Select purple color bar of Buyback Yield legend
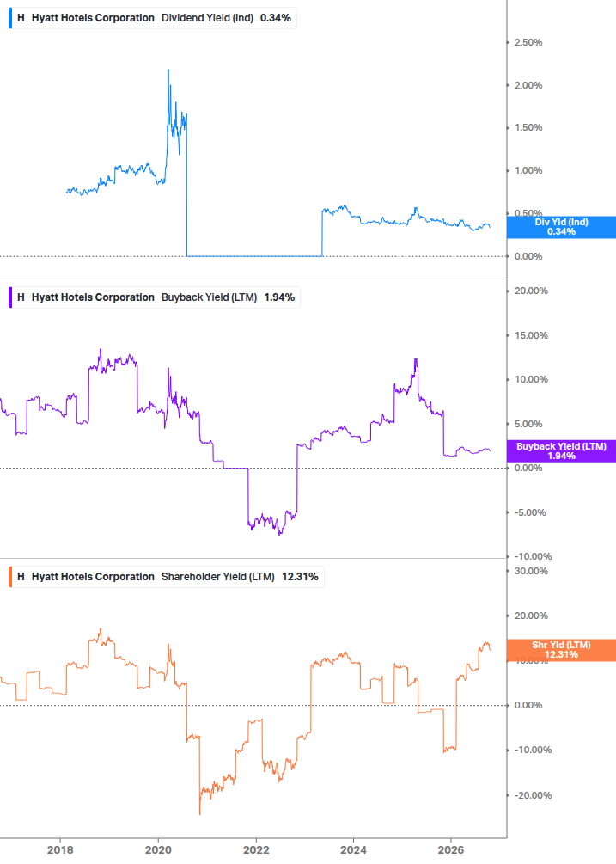This screenshot has height=864, width=616. pos(10,297)
